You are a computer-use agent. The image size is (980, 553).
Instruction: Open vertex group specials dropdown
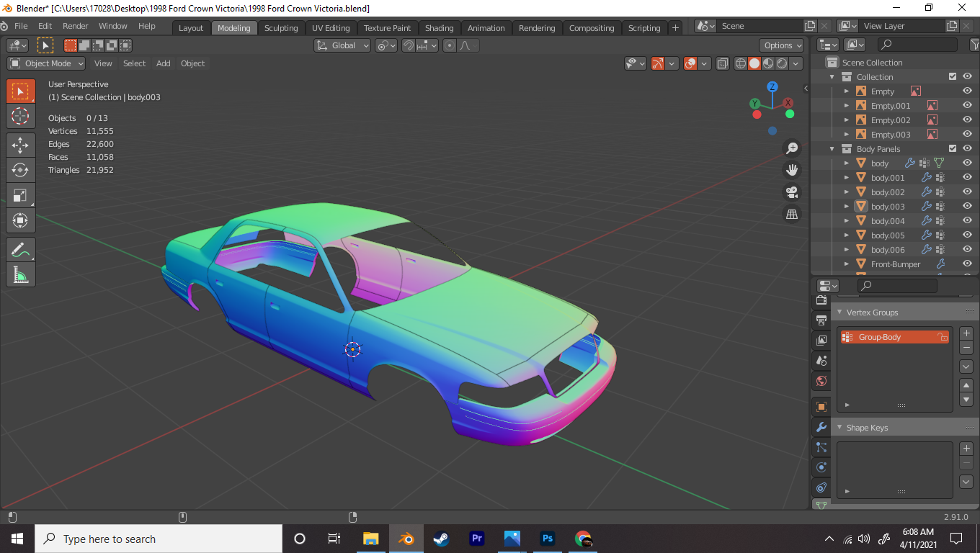click(x=967, y=367)
